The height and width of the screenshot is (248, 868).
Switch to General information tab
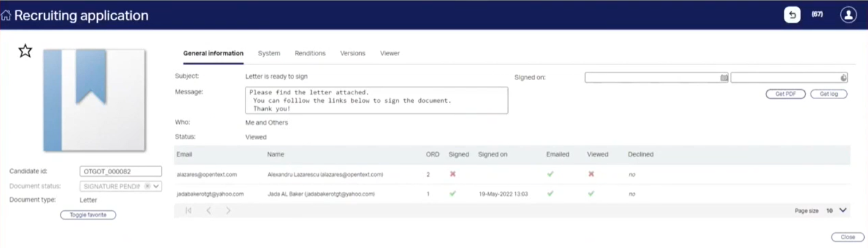tap(213, 54)
